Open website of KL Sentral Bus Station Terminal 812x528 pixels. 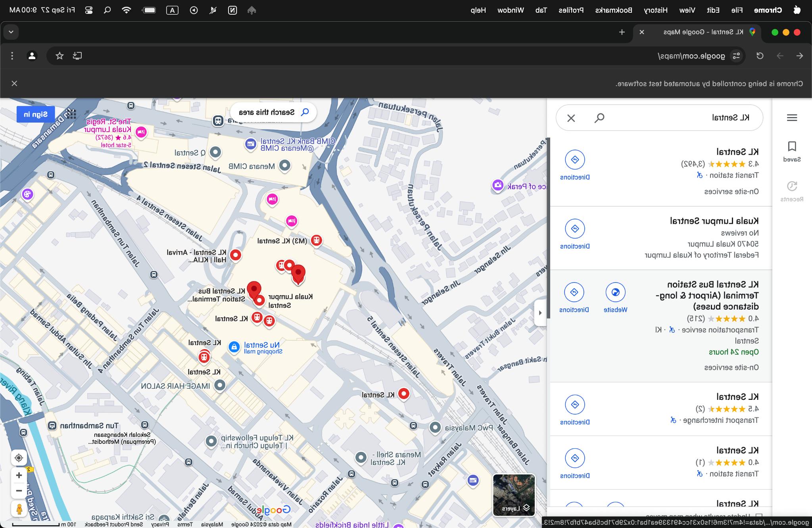(x=615, y=298)
